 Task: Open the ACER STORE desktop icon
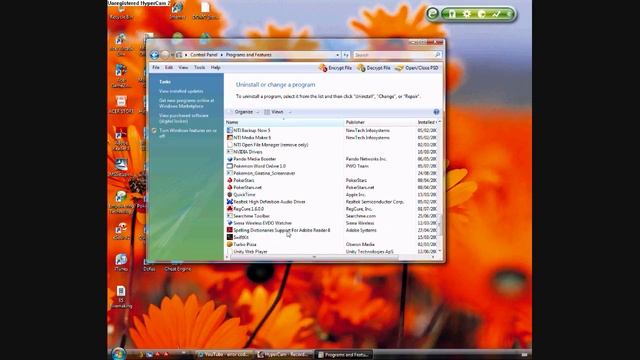tap(121, 104)
